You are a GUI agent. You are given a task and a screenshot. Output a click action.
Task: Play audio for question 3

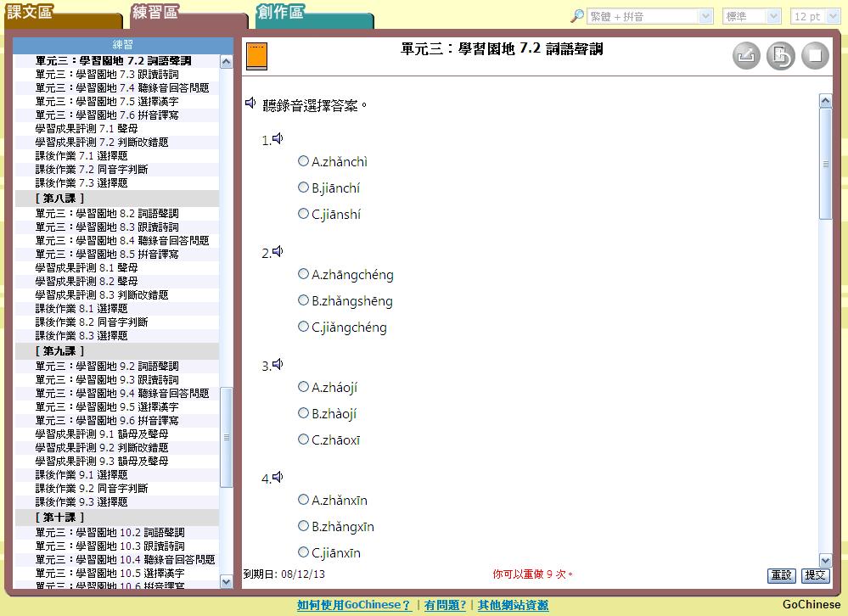coord(278,365)
